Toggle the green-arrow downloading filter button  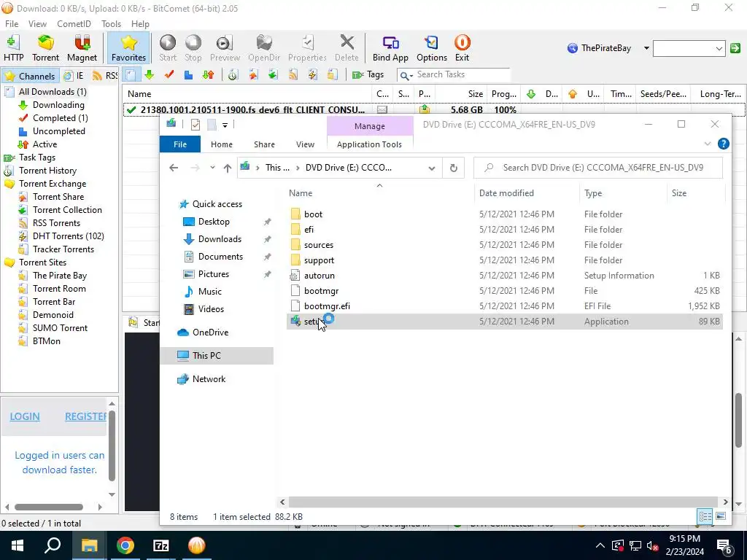tap(150, 75)
